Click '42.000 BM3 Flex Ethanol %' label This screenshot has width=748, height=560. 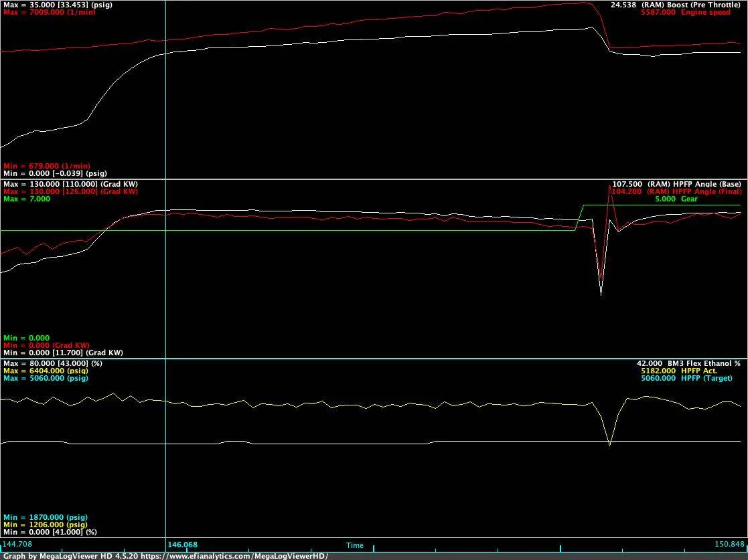(688, 364)
